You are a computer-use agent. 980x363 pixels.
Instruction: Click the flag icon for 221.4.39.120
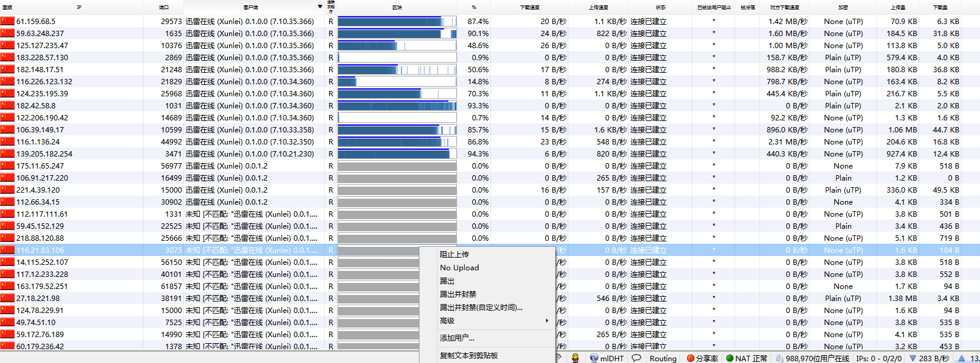tap(7, 190)
